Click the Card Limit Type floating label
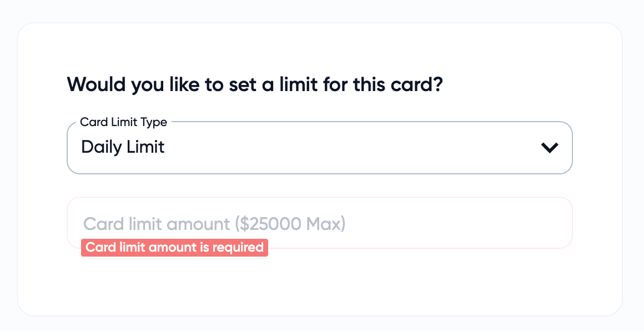Screen dimensions: 644x331 (123, 122)
